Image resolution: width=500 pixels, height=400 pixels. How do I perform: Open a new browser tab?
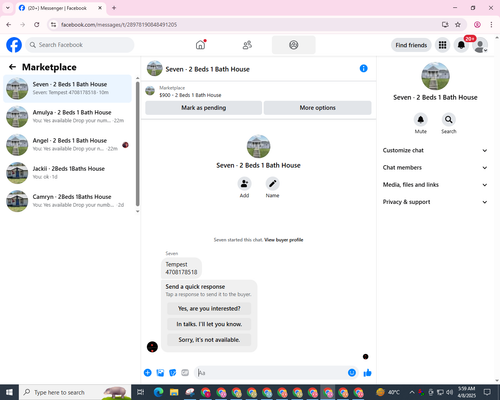(114, 8)
